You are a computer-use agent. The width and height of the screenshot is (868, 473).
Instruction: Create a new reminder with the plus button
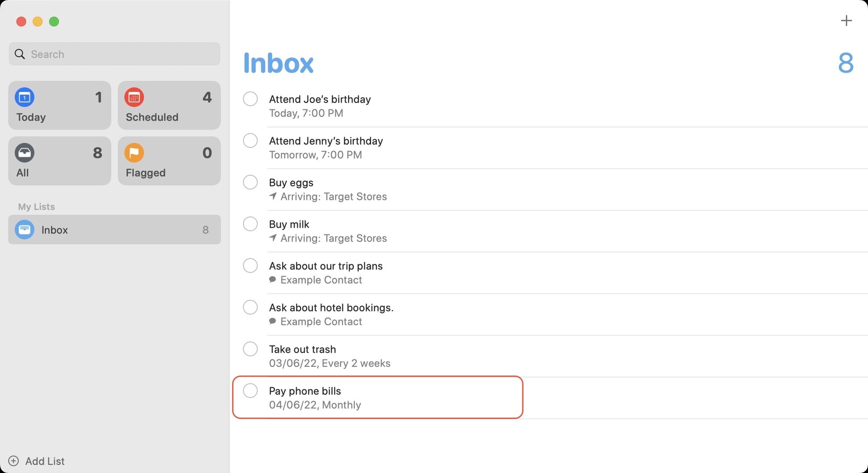(x=846, y=20)
